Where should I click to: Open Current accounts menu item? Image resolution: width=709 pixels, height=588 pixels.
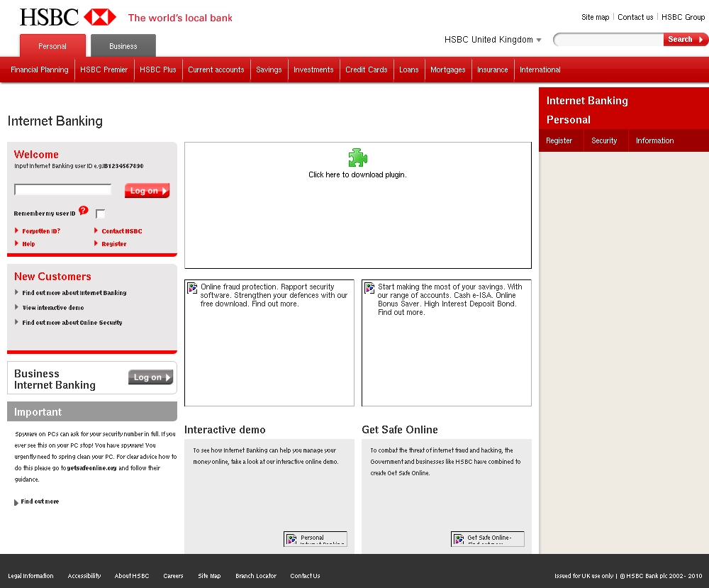(x=216, y=70)
